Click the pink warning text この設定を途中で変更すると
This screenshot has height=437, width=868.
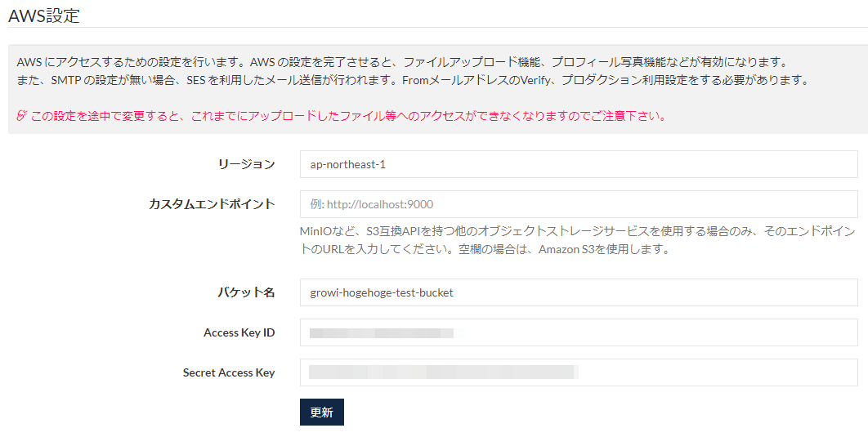tap(349, 116)
